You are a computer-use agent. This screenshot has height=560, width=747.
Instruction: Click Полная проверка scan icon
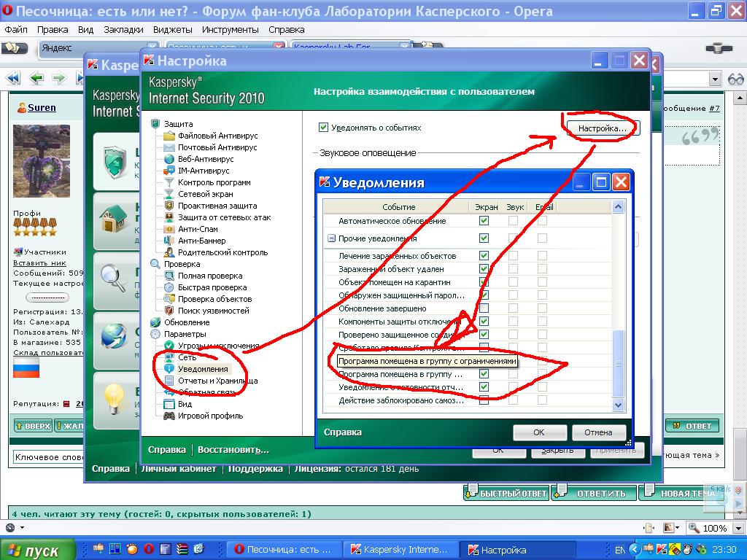169,276
